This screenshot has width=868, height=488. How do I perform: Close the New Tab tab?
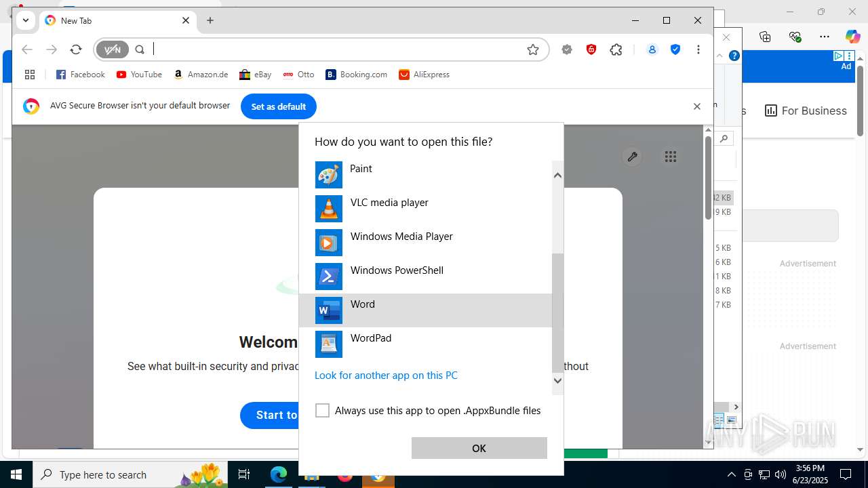[x=186, y=20]
